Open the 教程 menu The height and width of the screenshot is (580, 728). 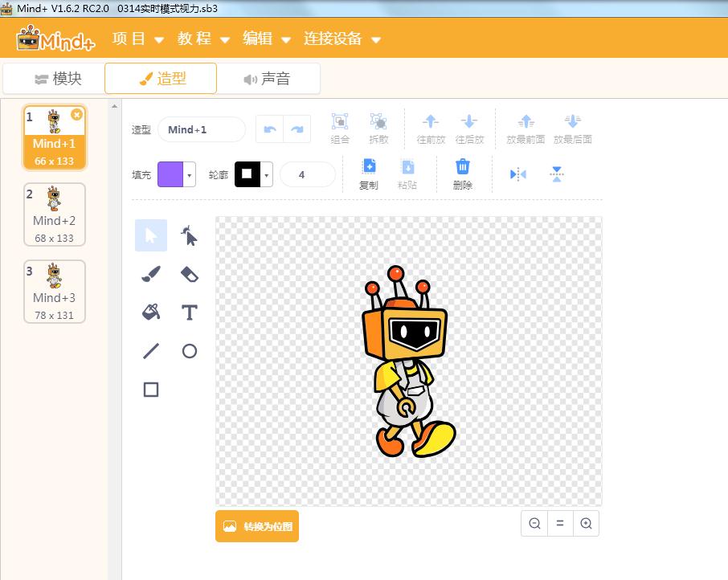click(203, 39)
